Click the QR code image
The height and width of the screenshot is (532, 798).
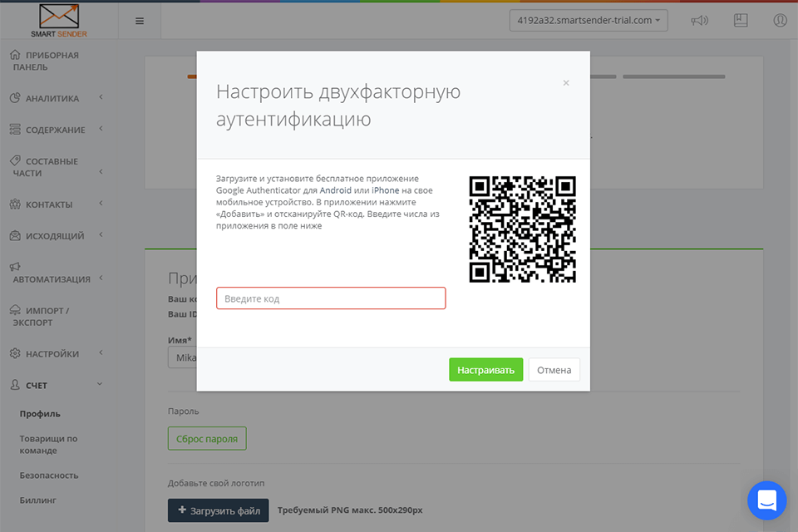click(x=523, y=229)
